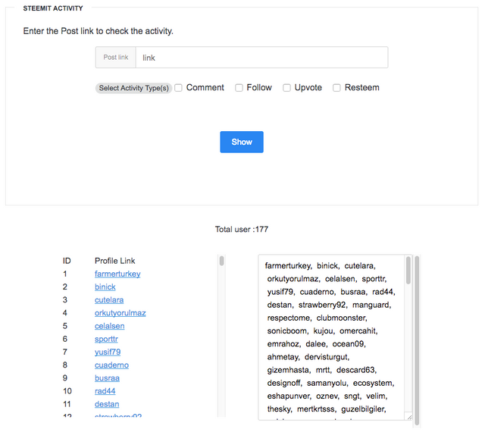Check the Resteem option
The image size is (485, 448).
[337, 88]
